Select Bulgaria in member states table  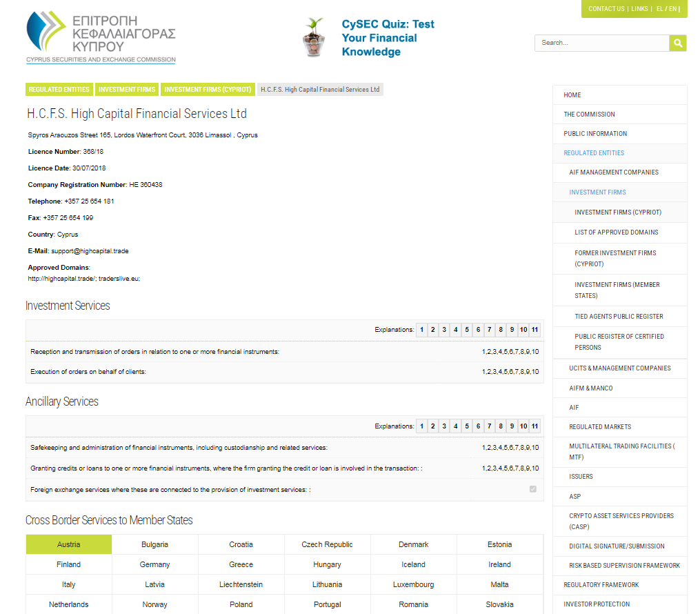pyautogui.click(x=155, y=544)
